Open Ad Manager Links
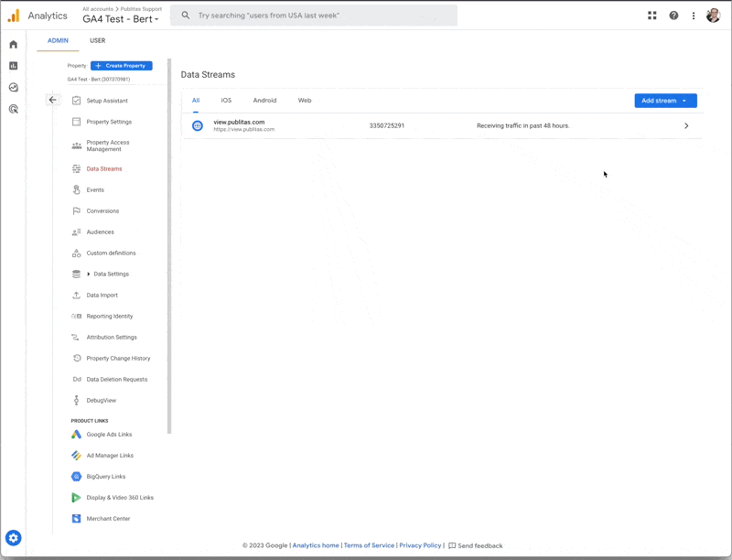 110,456
